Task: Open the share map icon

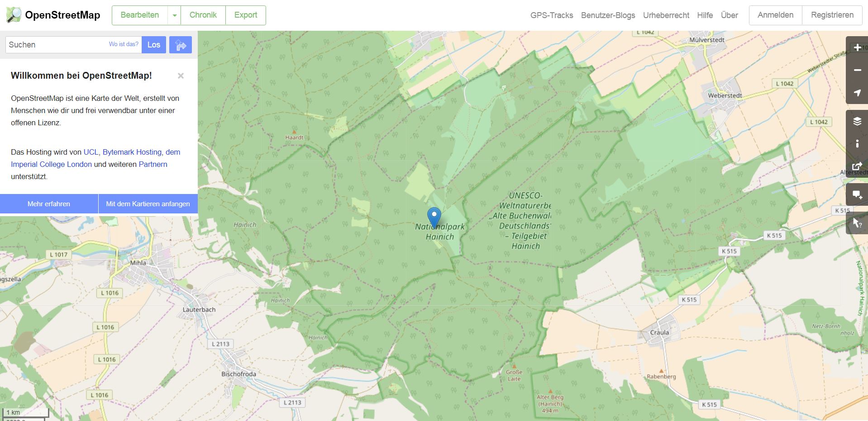Action: tap(857, 166)
